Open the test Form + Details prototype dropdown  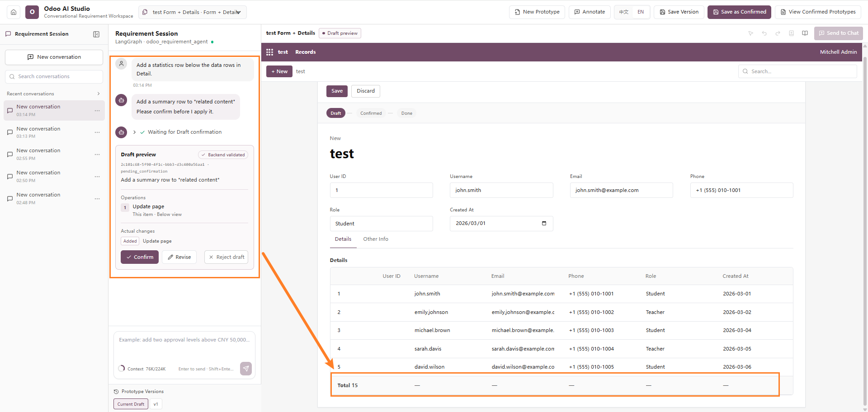(193, 12)
